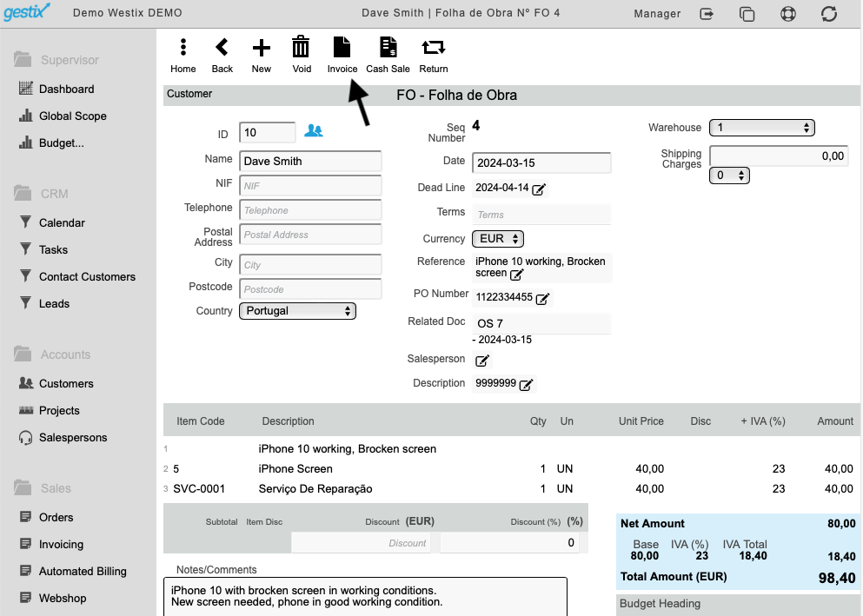
Task: Click the Date field 2024-03-15
Action: point(541,162)
